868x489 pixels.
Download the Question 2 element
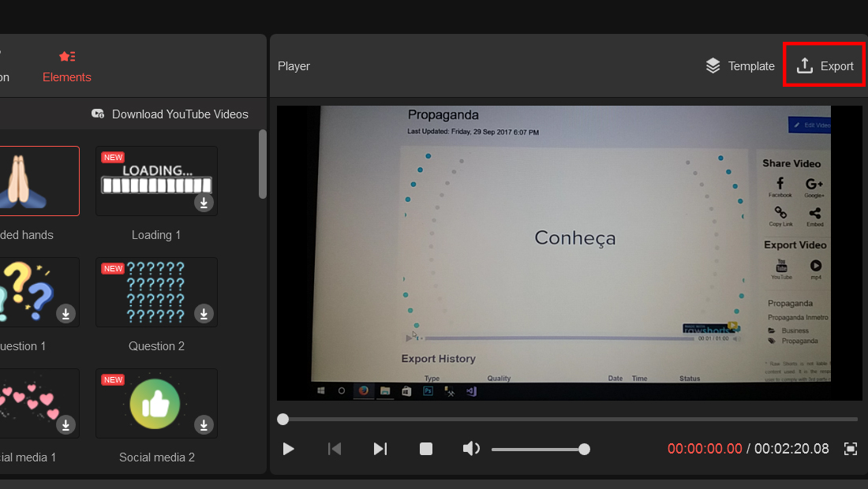click(x=204, y=314)
